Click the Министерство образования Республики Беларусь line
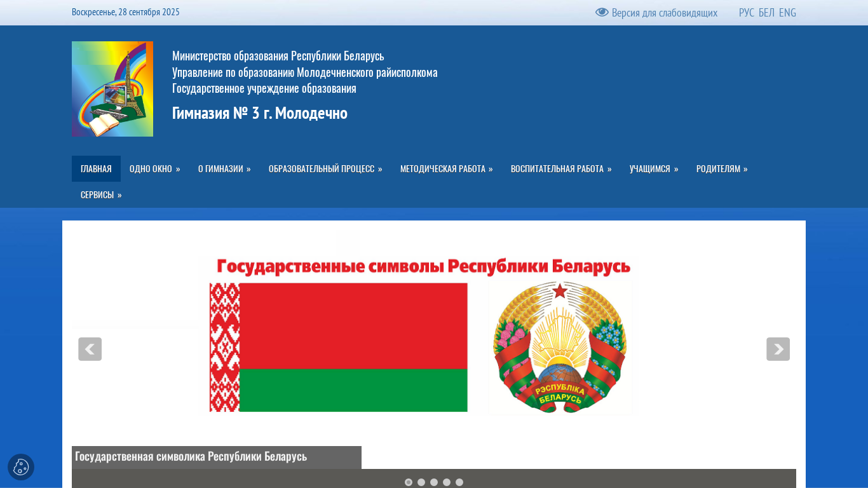Image resolution: width=868 pixels, height=488 pixels. click(x=278, y=56)
